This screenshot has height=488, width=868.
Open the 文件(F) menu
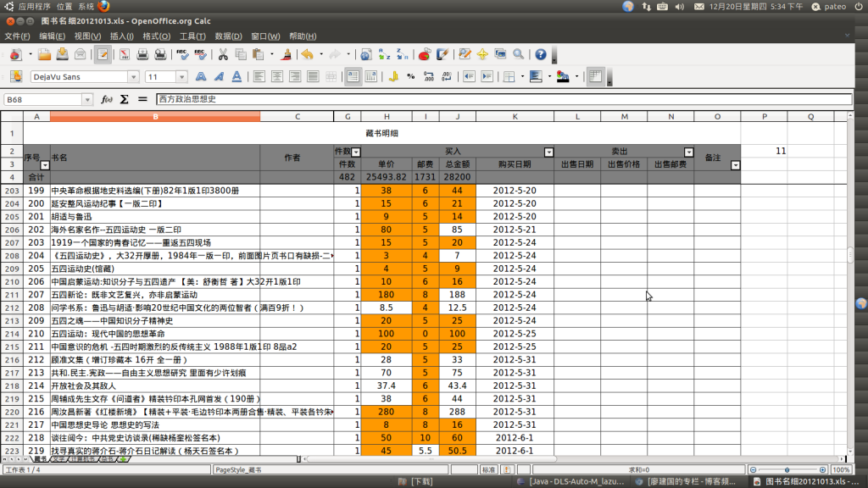point(17,36)
